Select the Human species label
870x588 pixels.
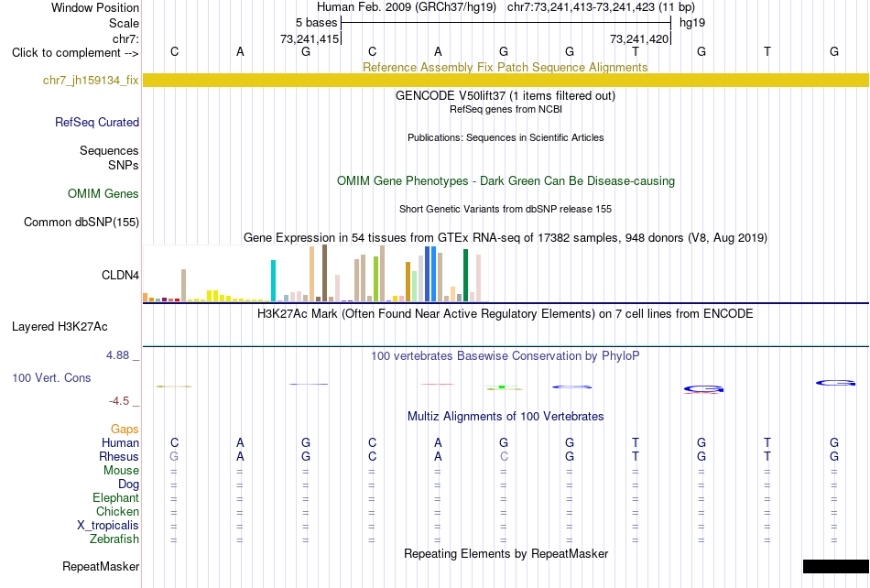click(x=120, y=442)
